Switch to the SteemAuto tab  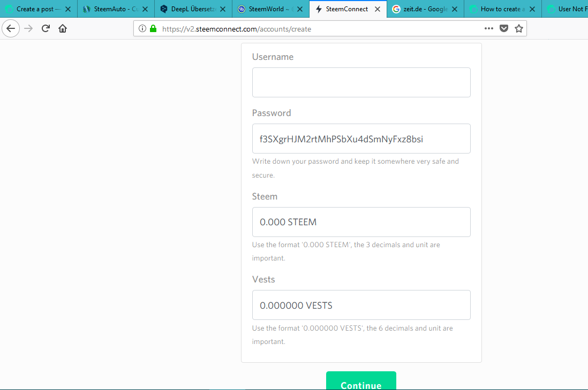pyautogui.click(x=116, y=9)
